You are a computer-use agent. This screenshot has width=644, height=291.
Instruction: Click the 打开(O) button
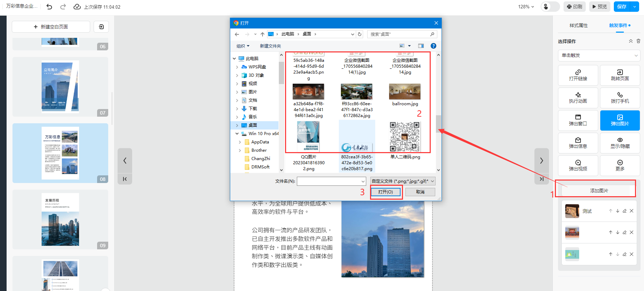(385, 192)
